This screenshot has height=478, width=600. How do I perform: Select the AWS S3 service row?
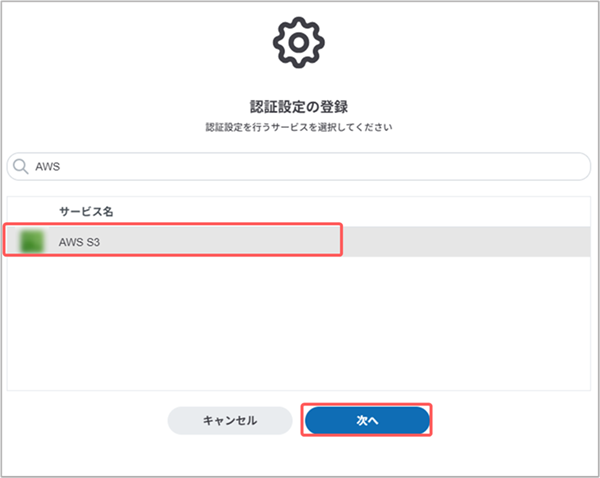pyautogui.click(x=200, y=240)
